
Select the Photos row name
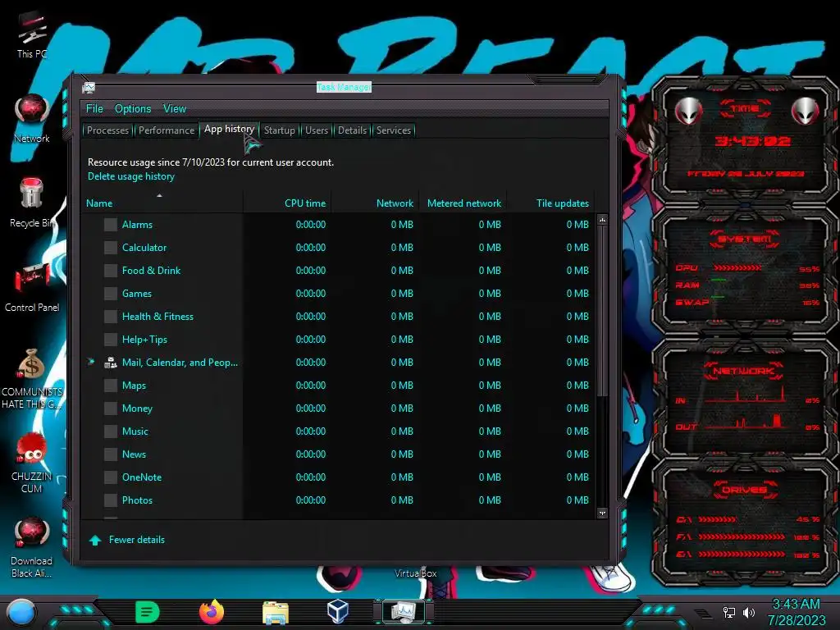pos(137,500)
